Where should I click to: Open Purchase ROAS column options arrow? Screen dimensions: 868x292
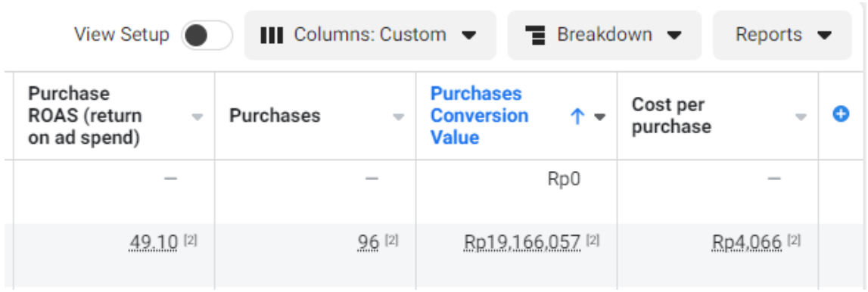[198, 116]
